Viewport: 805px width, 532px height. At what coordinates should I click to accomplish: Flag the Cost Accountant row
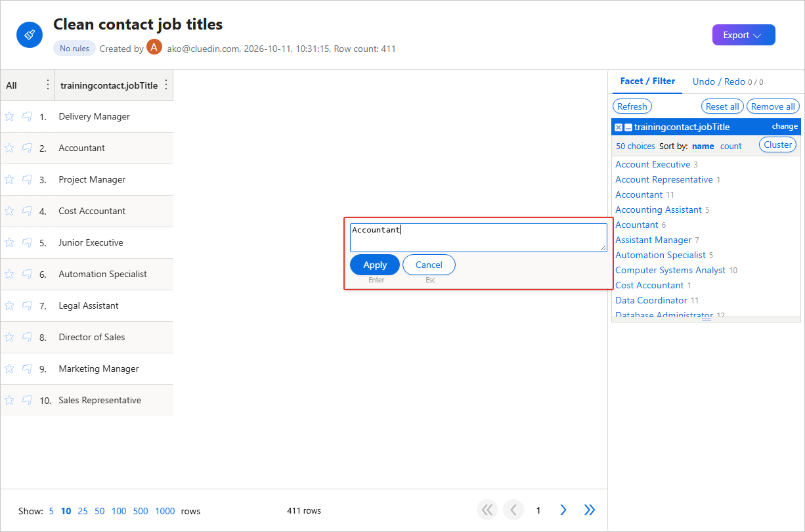click(x=27, y=211)
